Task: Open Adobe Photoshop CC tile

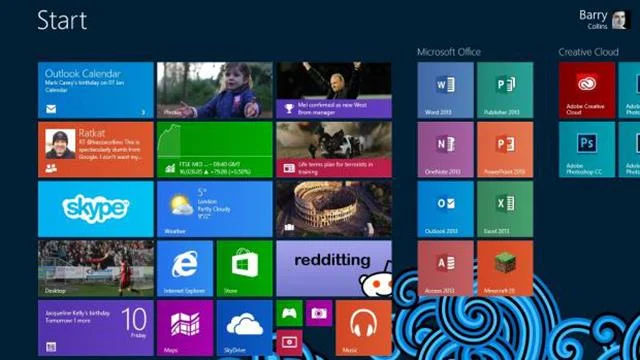Action: click(587, 150)
